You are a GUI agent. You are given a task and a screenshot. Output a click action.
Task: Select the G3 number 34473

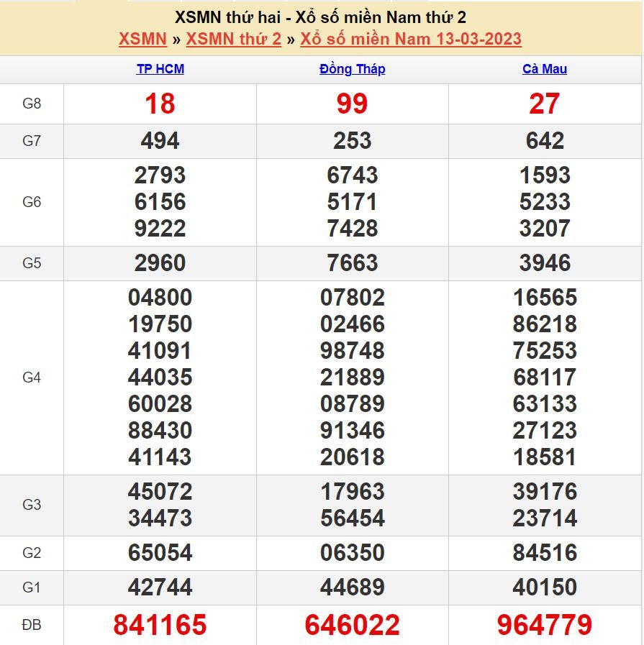160,518
